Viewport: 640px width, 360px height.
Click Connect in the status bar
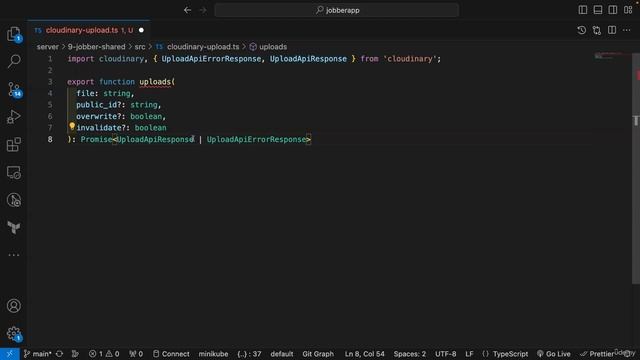[171, 354]
